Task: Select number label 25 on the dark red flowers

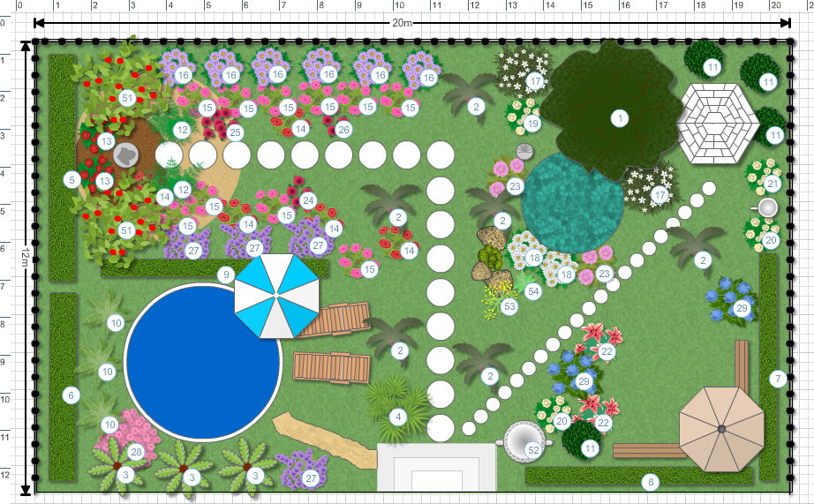Action: 235,132
